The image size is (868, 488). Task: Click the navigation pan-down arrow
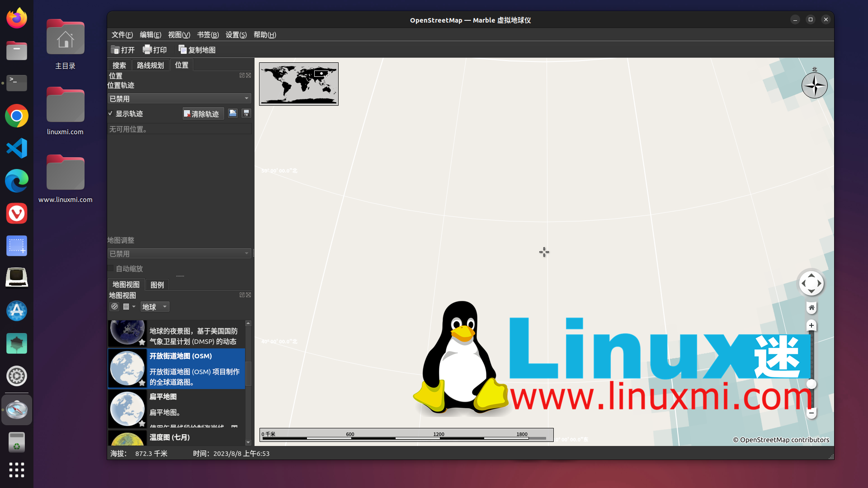(x=811, y=292)
